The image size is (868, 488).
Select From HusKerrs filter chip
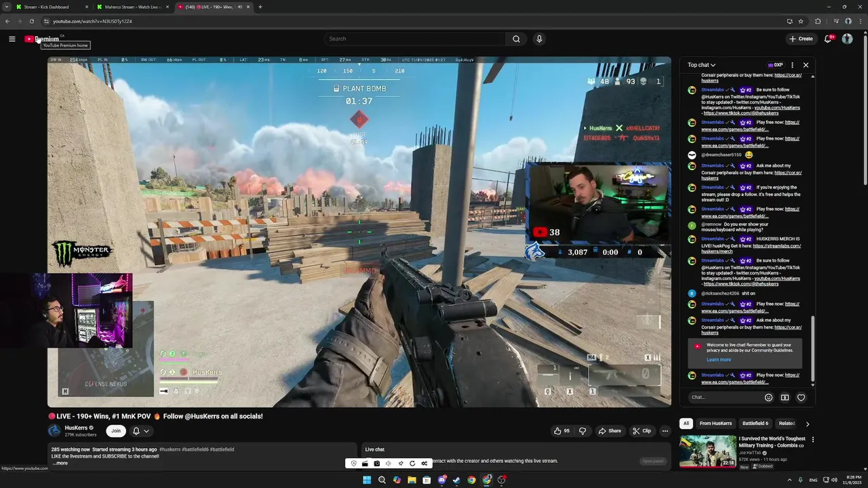point(716,424)
